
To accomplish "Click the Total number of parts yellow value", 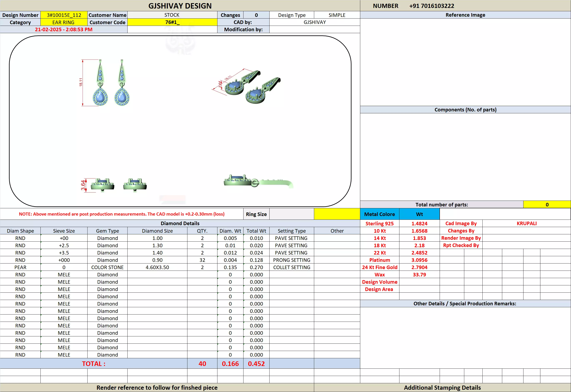I will (x=547, y=205).
